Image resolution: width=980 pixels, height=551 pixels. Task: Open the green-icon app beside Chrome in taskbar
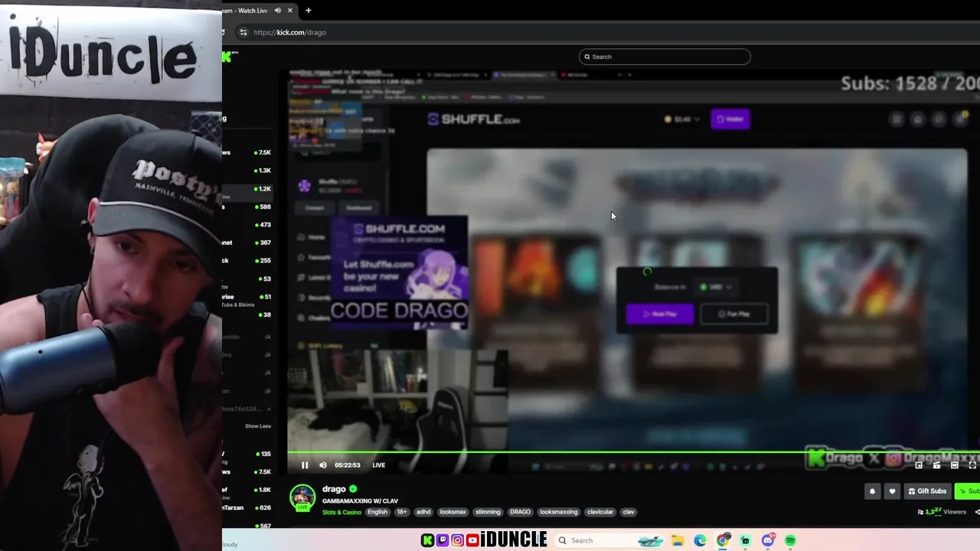pyautogui.click(x=745, y=541)
